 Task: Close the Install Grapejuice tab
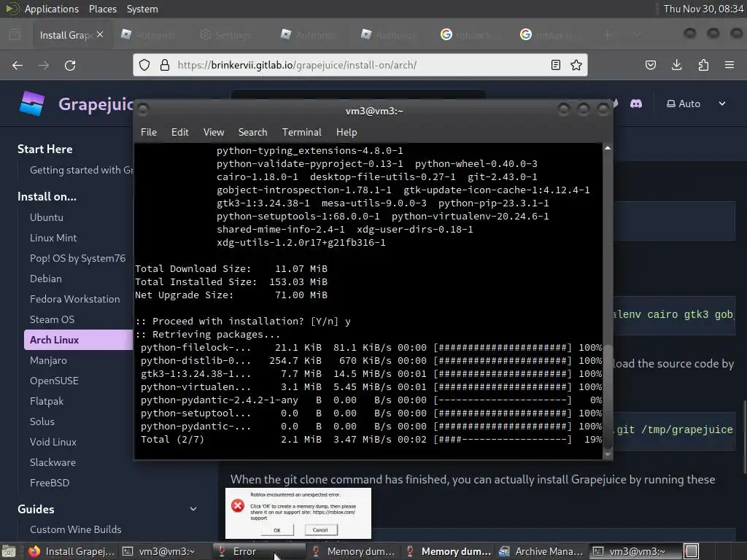pos(99,34)
